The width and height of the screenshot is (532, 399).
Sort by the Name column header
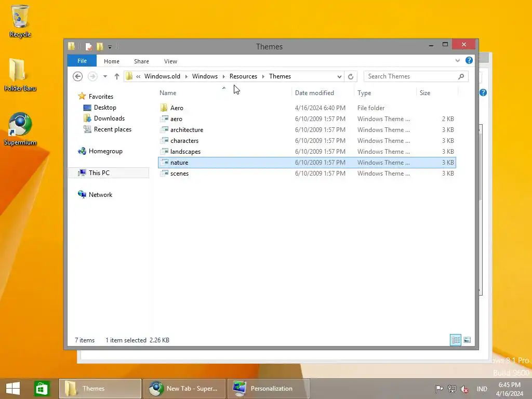coord(168,93)
